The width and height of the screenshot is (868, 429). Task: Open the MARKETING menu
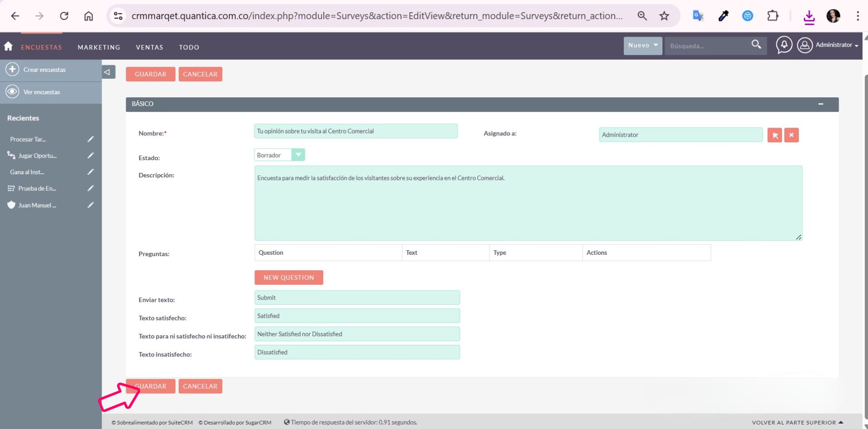pyautogui.click(x=99, y=48)
